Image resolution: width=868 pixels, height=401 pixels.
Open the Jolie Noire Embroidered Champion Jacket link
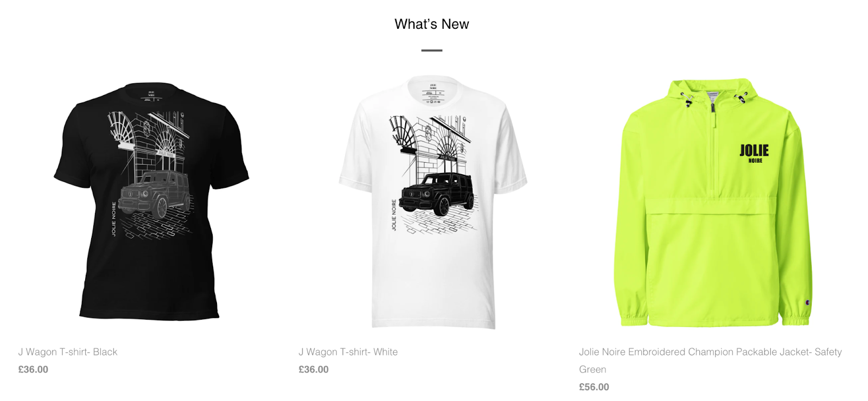click(710, 360)
